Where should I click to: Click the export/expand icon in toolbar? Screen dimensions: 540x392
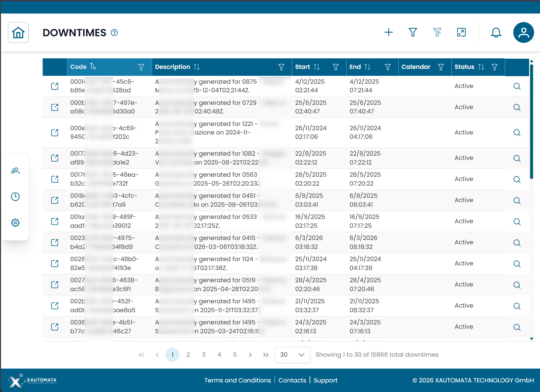click(x=461, y=32)
